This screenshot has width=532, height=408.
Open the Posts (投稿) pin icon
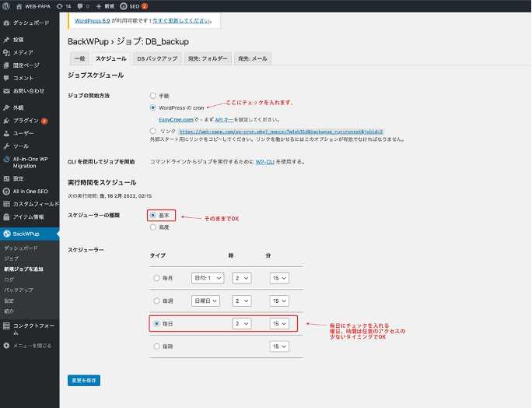(6, 39)
